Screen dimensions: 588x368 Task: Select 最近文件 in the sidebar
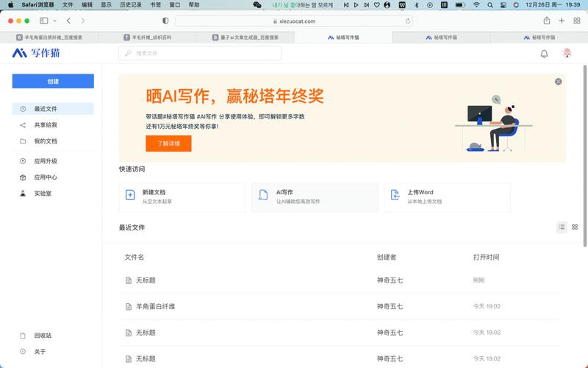(53, 108)
